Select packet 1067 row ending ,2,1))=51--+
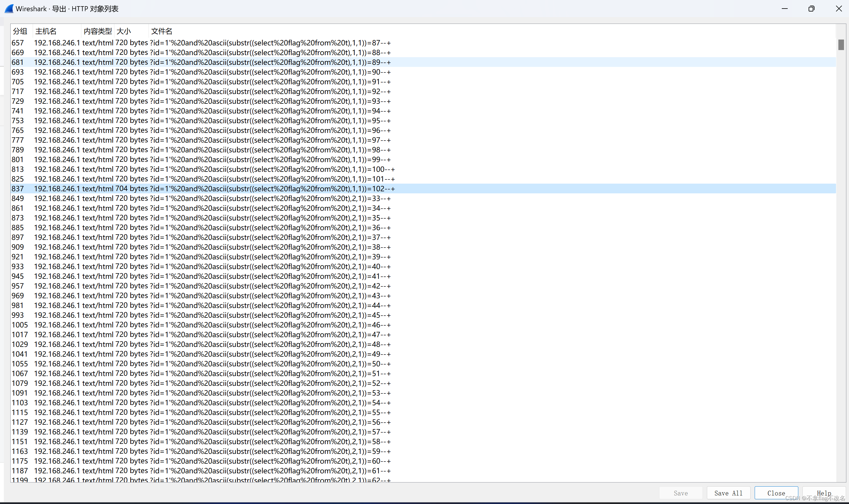 (x=423, y=374)
